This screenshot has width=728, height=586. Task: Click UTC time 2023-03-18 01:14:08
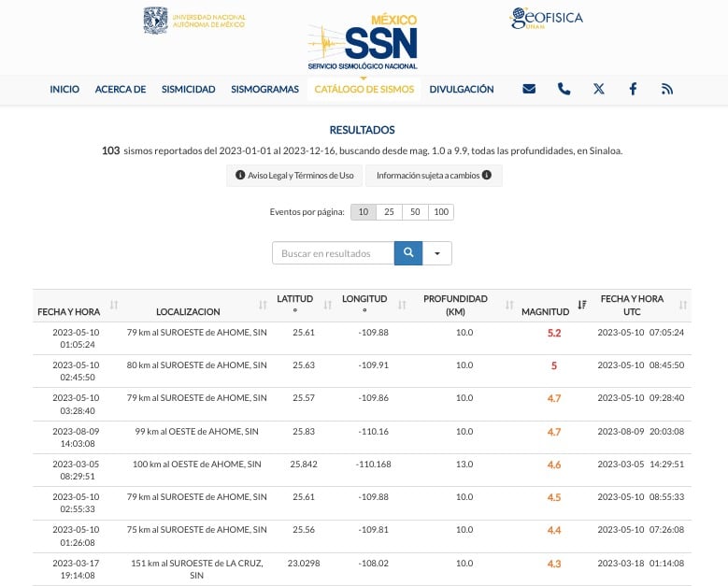point(641,563)
